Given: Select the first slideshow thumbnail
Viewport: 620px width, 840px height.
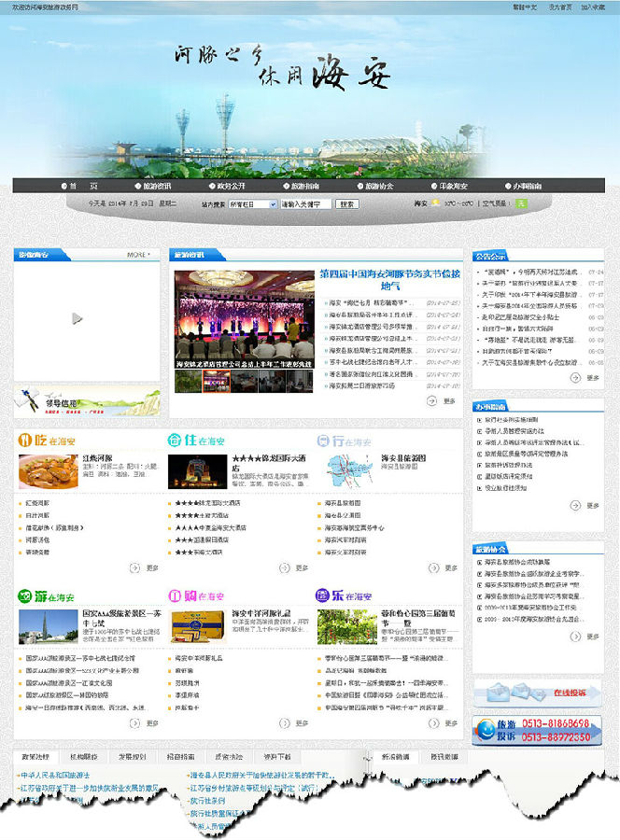Looking at the screenshot, I should [188, 382].
